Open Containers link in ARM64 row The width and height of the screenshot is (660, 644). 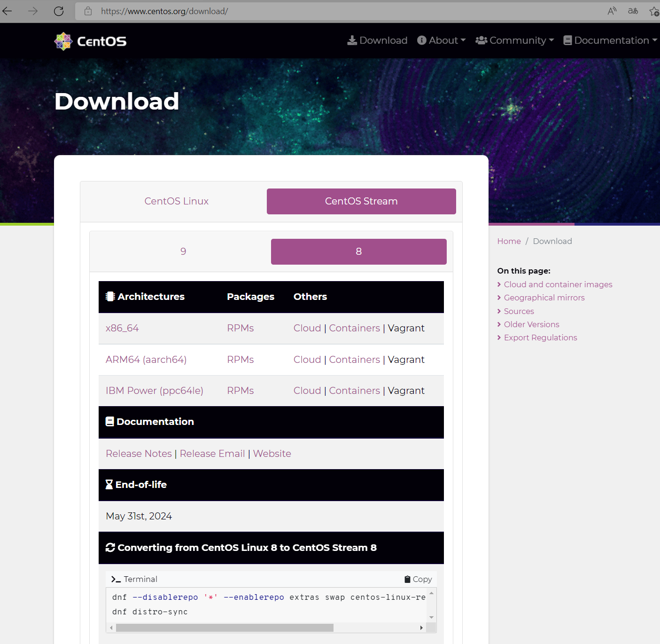tap(355, 360)
